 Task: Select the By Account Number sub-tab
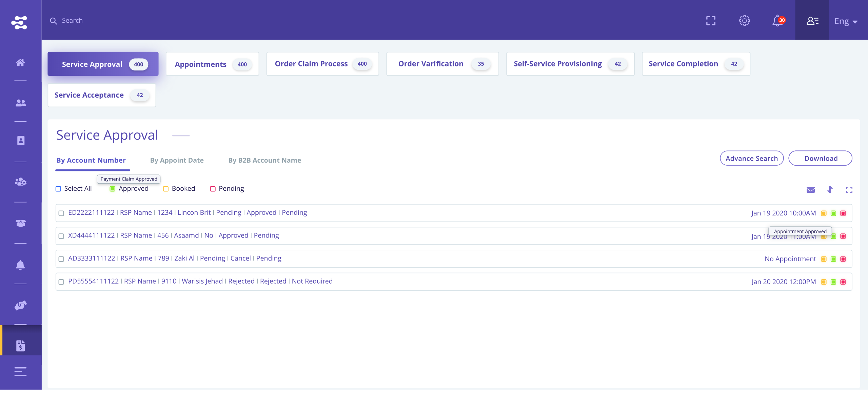point(91,160)
